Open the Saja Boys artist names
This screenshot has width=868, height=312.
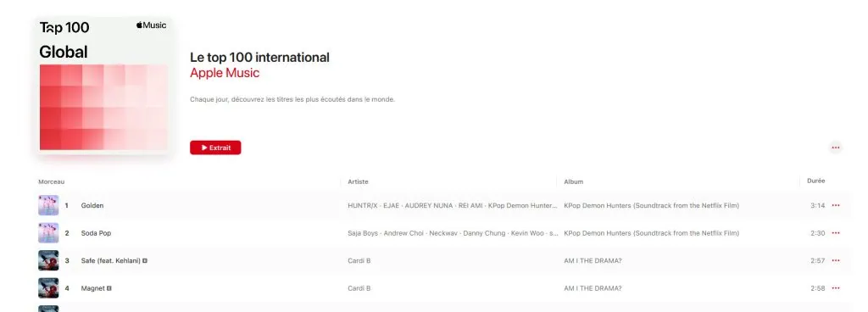(453, 233)
